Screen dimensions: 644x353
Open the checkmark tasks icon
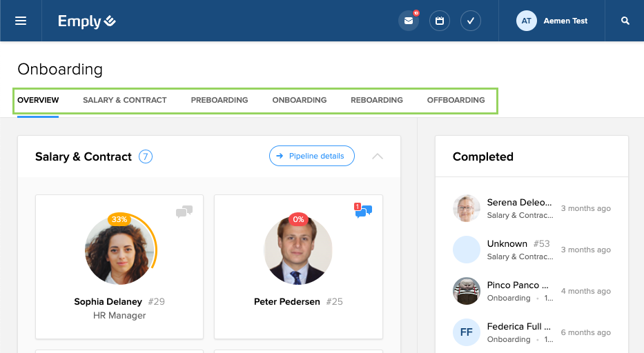[470, 21]
